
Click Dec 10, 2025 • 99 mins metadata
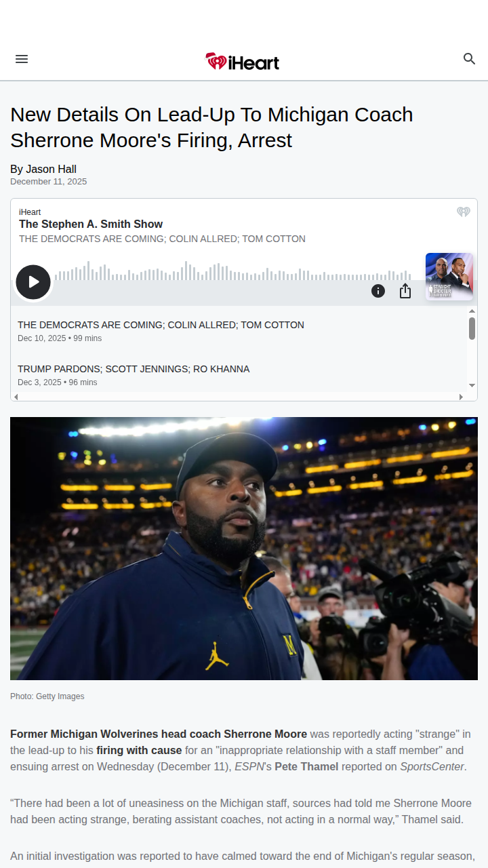pyautogui.click(x=60, y=338)
